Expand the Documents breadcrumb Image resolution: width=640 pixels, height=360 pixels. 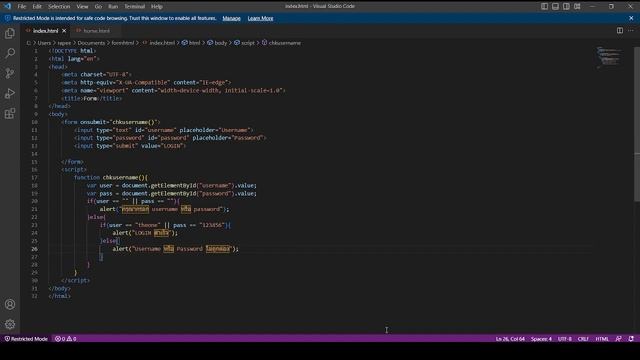pyautogui.click(x=91, y=43)
